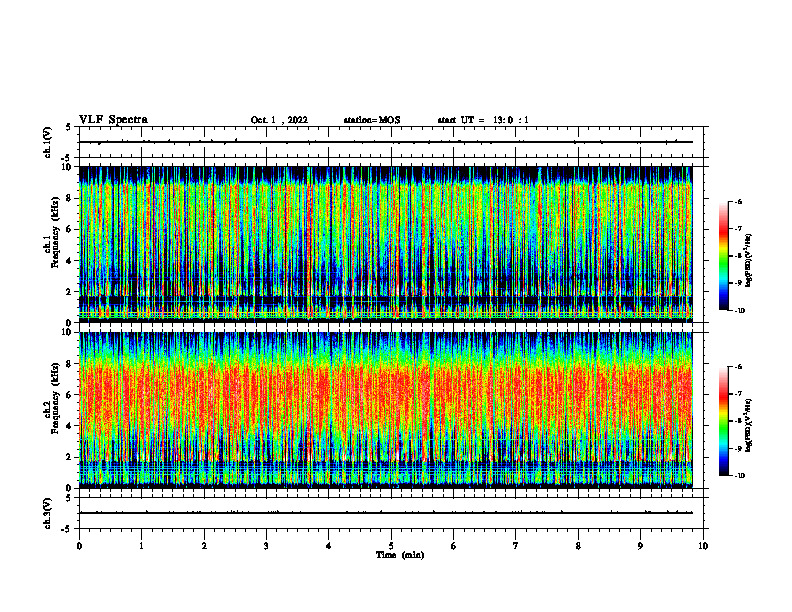Click the ch.1 voltage waveform trace
The height and width of the screenshot is (612, 792).
coord(386,142)
